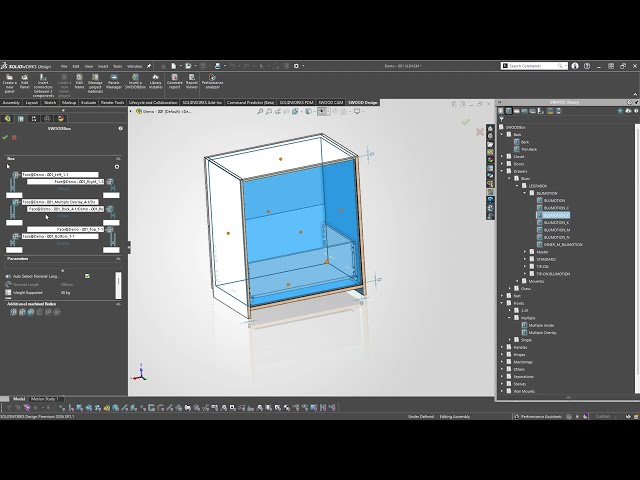Viewport: 640px width, 480px height.
Task: Collapse the Drawers folder
Action: click(x=502, y=171)
